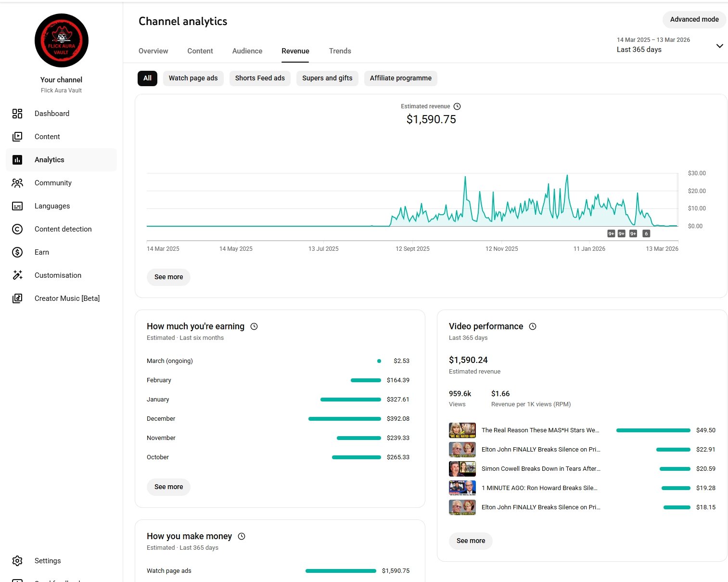Expand See more in Video performance
The height and width of the screenshot is (582, 728).
click(471, 541)
